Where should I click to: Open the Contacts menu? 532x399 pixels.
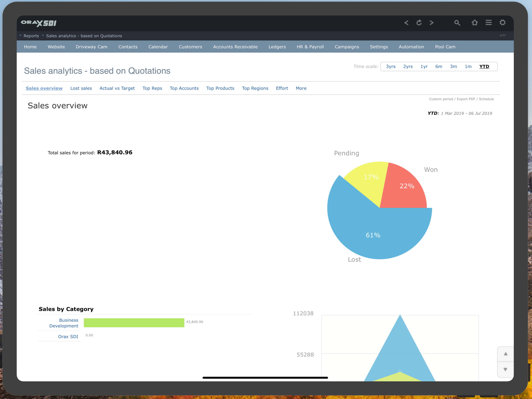[x=128, y=47]
